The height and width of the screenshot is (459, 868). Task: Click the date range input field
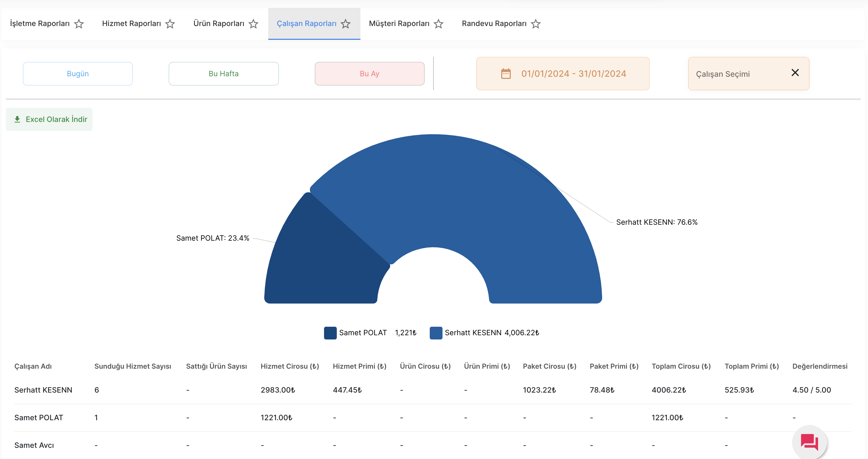563,74
